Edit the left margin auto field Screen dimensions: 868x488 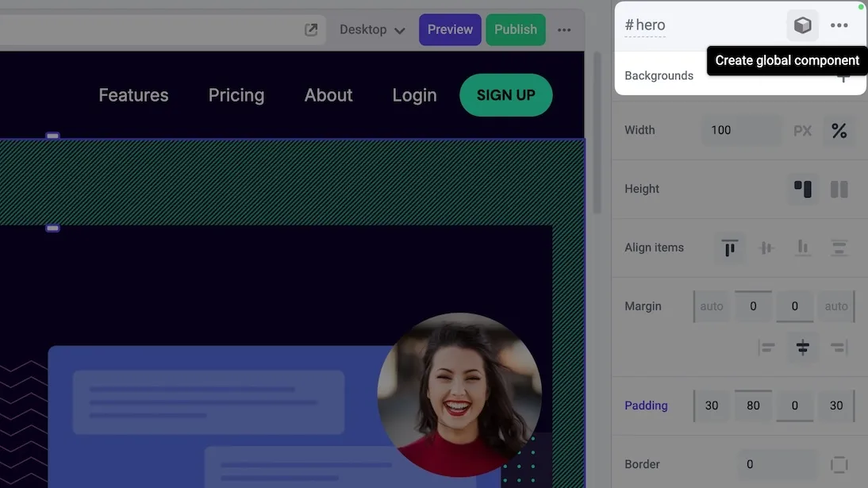[712, 306]
